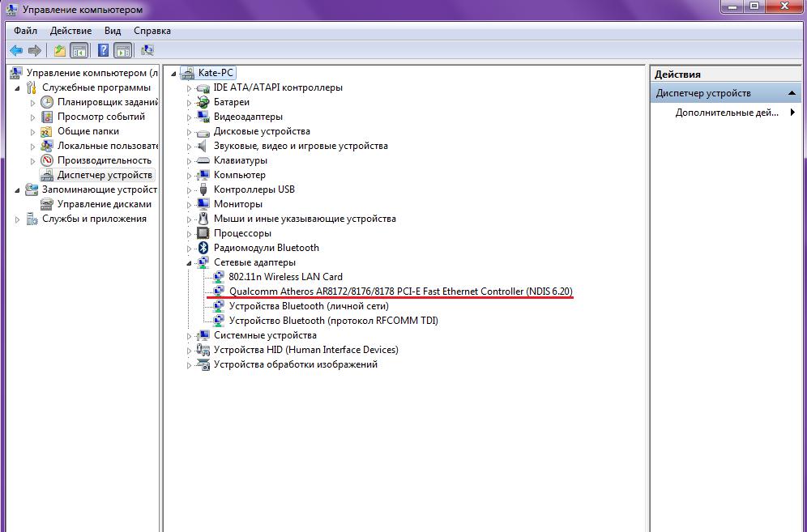Screen dimensions: 807x532
Task: Toggle the console tree toolbar icon
Action: 79,50
